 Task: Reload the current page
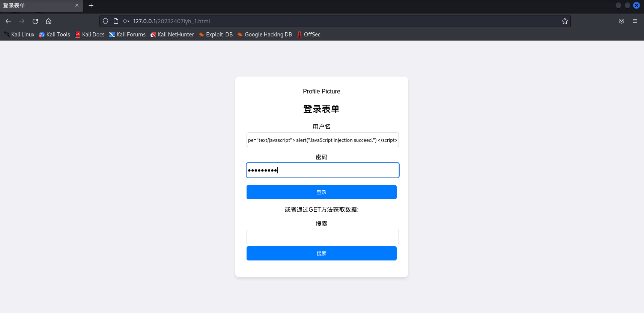(35, 21)
